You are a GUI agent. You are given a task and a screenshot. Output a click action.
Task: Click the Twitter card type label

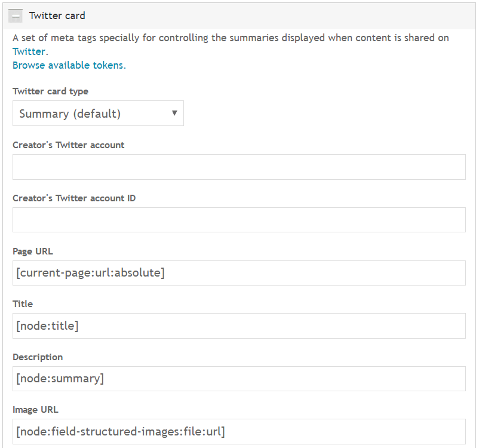pos(50,91)
